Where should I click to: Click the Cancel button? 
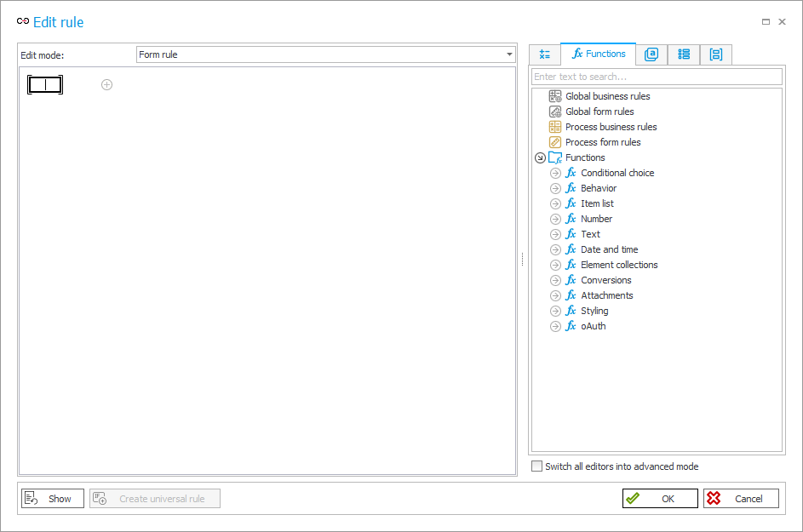pyautogui.click(x=741, y=499)
